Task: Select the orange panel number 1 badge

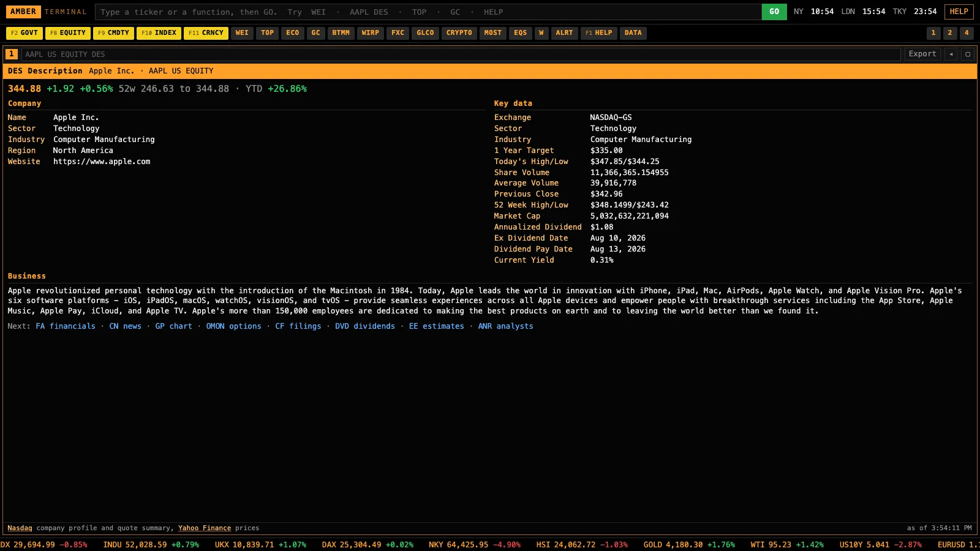Action: coord(12,54)
